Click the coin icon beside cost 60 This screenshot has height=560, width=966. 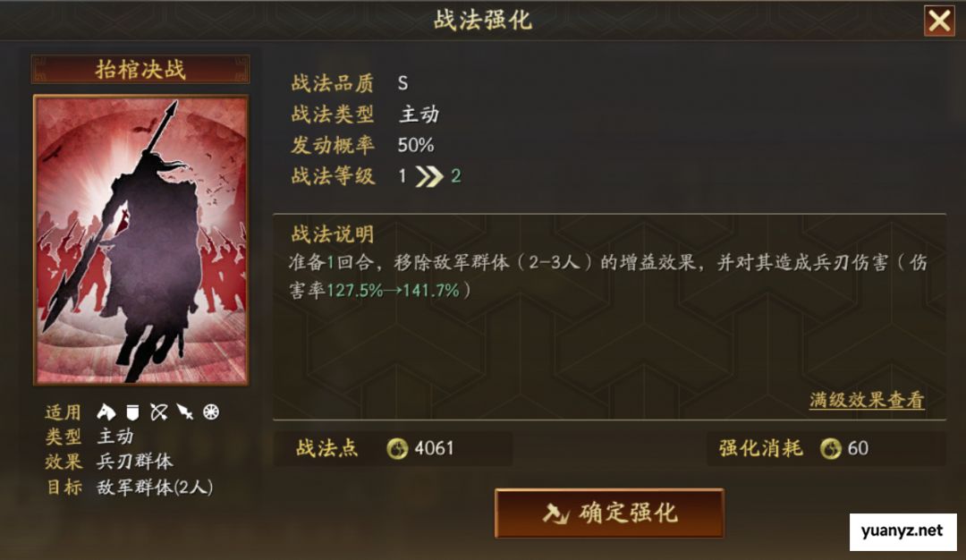click(x=830, y=448)
